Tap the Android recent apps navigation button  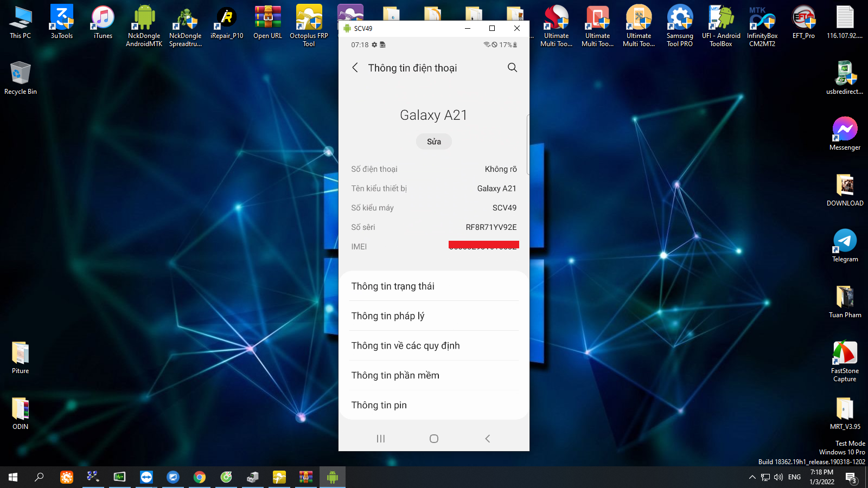(381, 439)
